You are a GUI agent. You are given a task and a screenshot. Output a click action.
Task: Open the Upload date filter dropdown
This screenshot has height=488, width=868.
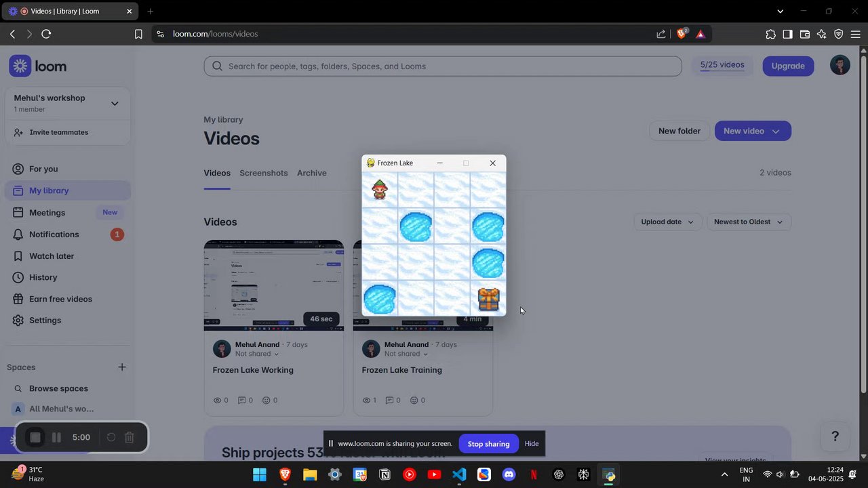[x=667, y=222]
